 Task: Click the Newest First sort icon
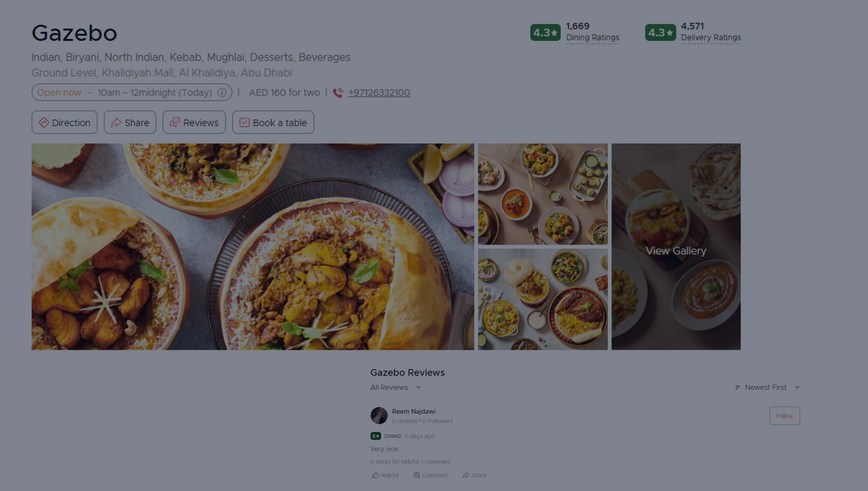pos(738,387)
